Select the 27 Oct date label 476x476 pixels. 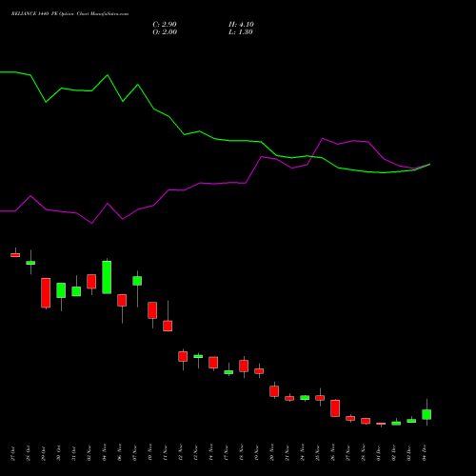click(13, 453)
